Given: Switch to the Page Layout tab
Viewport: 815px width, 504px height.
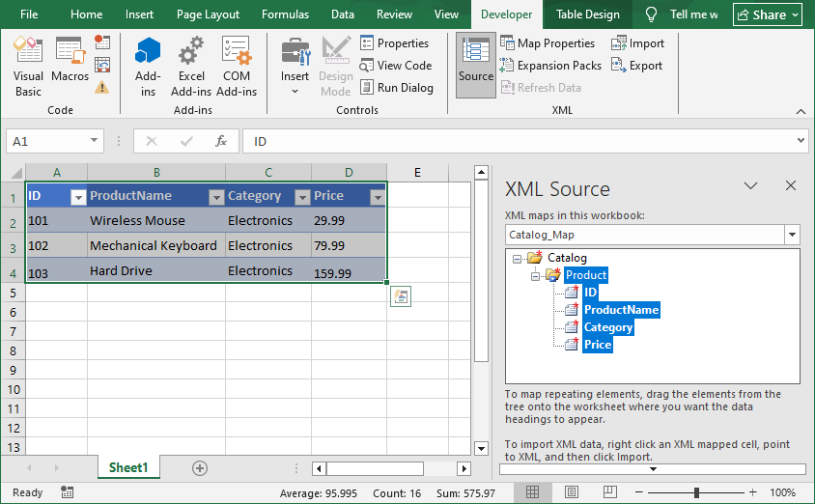Looking at the screenshot, I should pos(208,14).
